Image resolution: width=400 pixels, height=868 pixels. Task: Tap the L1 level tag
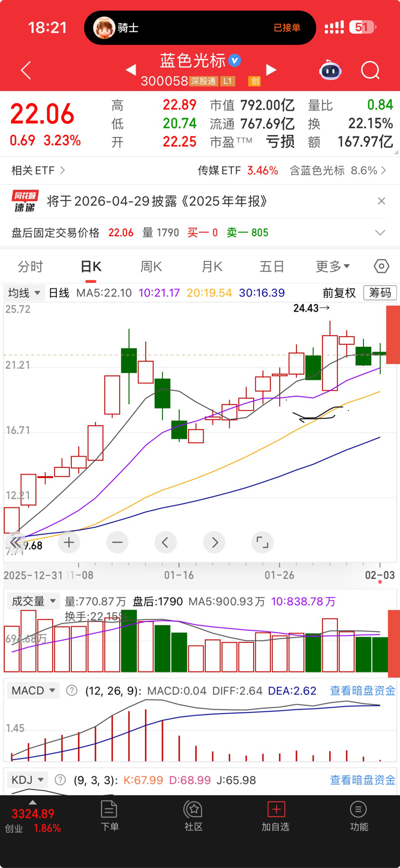pos(228,81)
